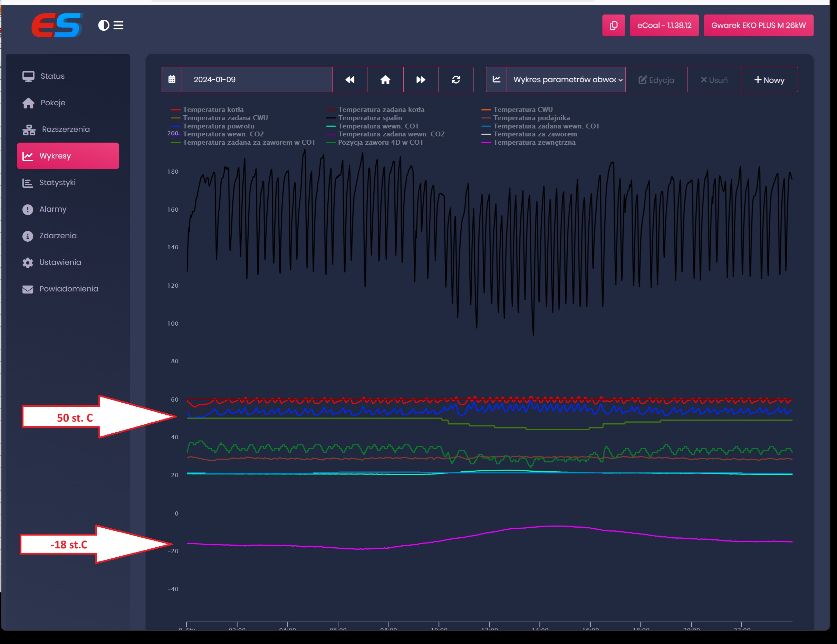Advance to next day with forward button
837x644 pixels.
pyautogui.click(x=421, y=79)
